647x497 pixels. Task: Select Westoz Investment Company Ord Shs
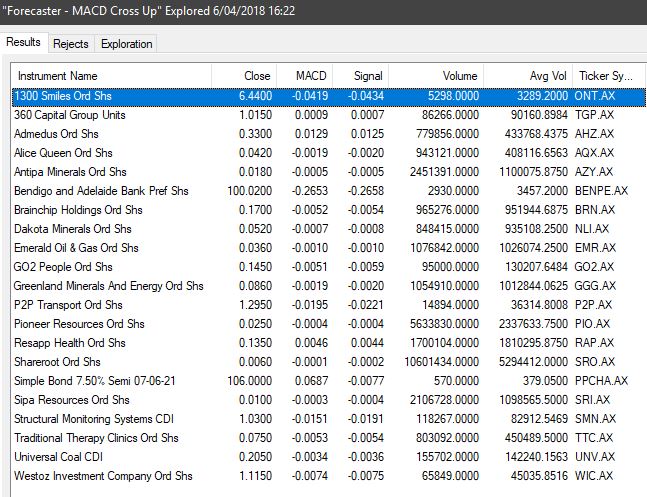tap(329, 476)
